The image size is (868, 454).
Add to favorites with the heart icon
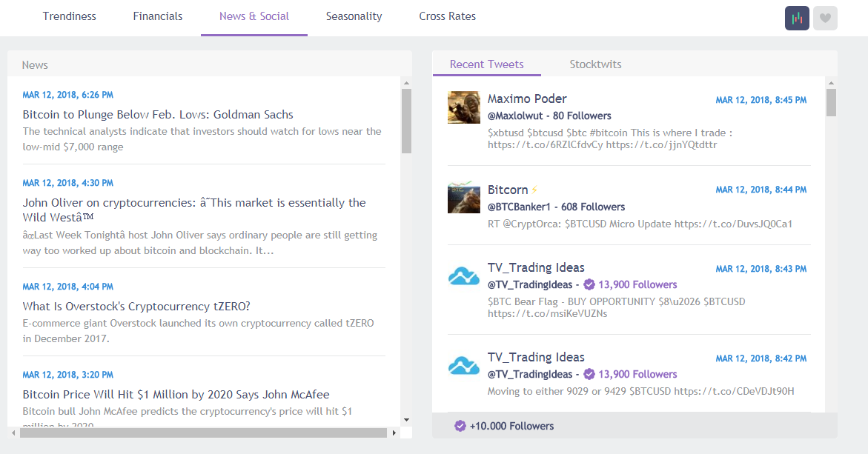point(825,19)
